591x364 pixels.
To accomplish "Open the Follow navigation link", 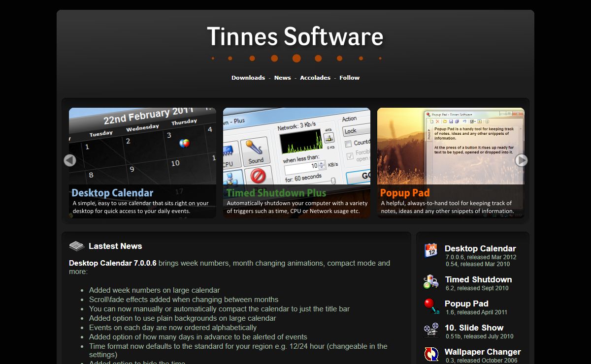I will (x=350, y=78).
